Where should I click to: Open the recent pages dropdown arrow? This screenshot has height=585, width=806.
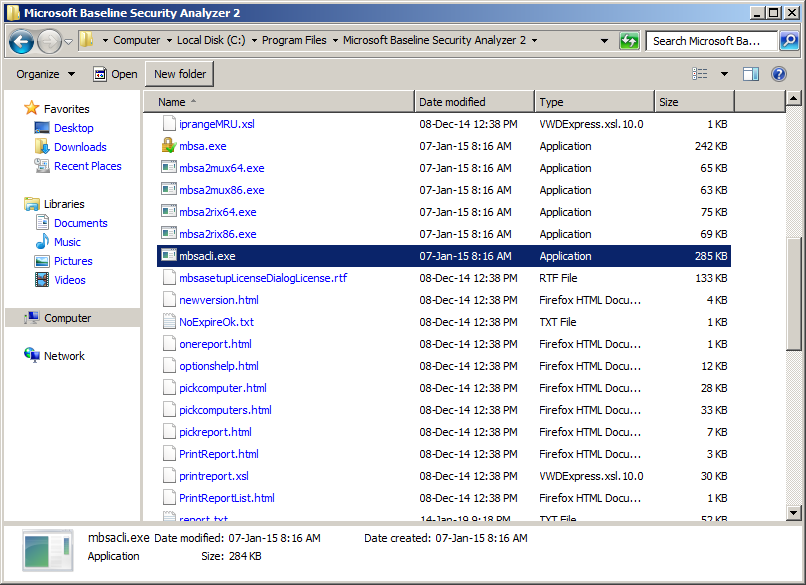click(x=68, y=42)
